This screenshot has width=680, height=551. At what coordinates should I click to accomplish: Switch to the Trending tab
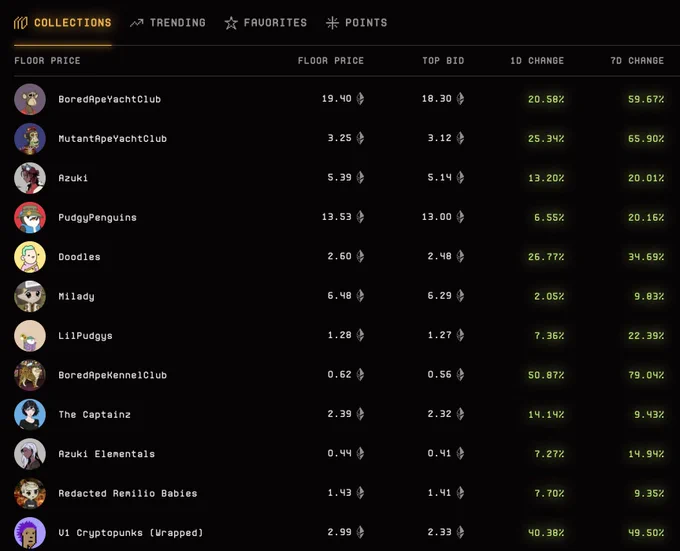pyautogui.click(x=167, y=23)
